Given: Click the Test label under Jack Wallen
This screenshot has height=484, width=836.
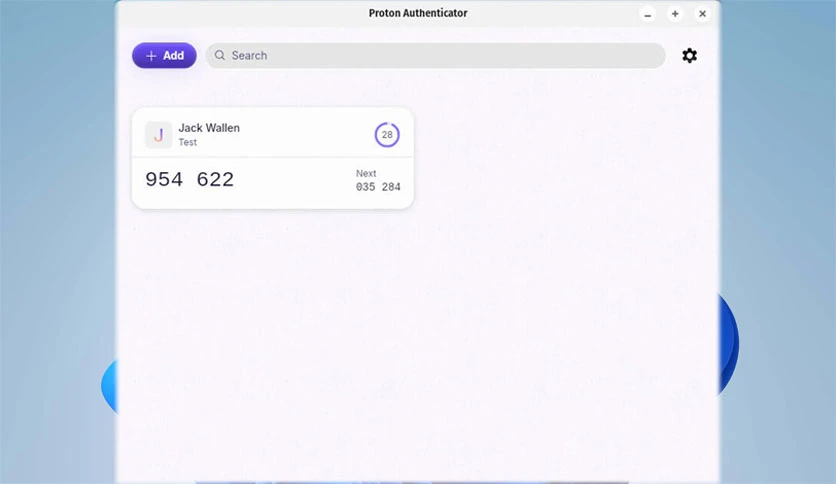Looking at the screenshot, I should pos(188,142).
